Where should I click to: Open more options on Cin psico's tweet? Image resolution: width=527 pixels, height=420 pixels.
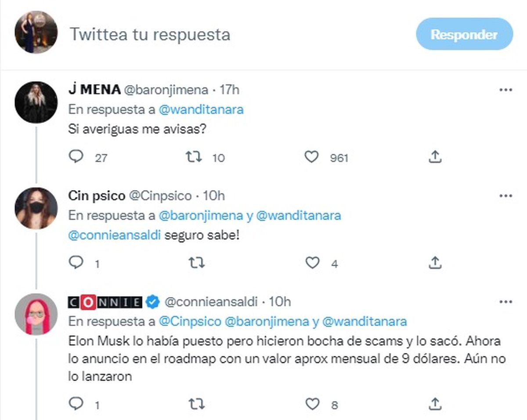[506, 196]
